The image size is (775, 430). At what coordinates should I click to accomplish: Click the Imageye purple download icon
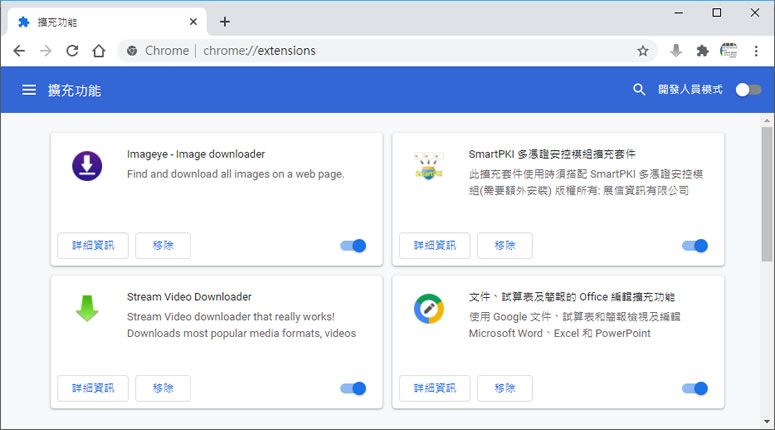click(x=87, y=166)
